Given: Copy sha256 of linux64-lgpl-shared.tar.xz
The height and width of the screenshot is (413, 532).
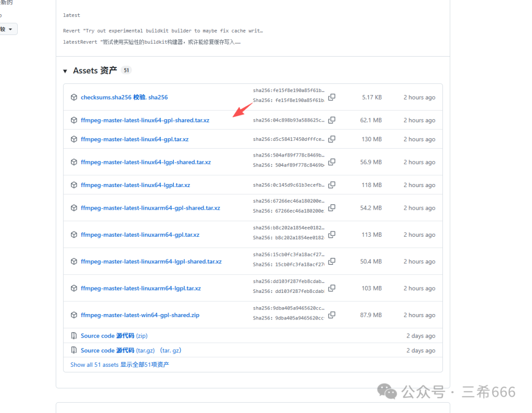Looking at the screenshot, I should 332,162.
